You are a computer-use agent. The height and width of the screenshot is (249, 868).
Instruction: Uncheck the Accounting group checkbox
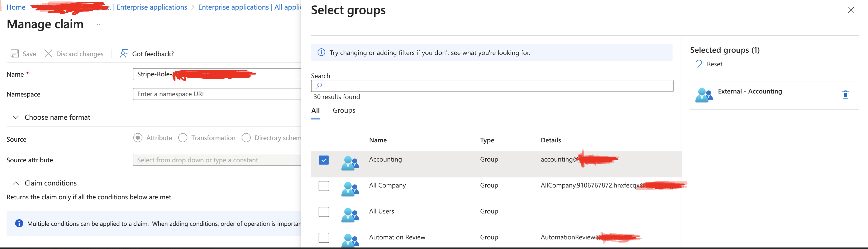pyautogui.click(x=324, y=160)
